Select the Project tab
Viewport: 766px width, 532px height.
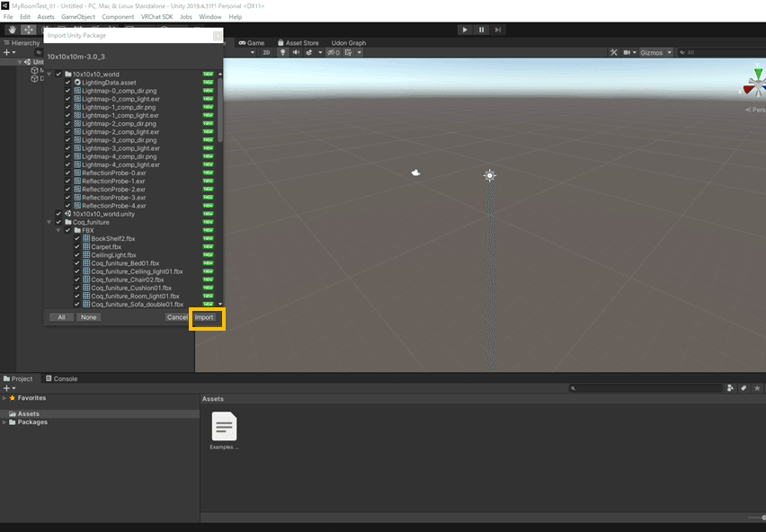click(18, 378)
